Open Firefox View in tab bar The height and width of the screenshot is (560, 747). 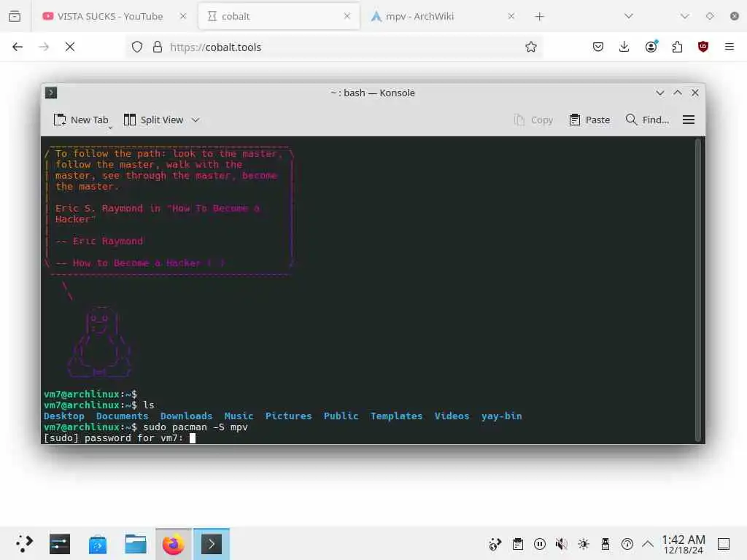click(x=15, y=16)
